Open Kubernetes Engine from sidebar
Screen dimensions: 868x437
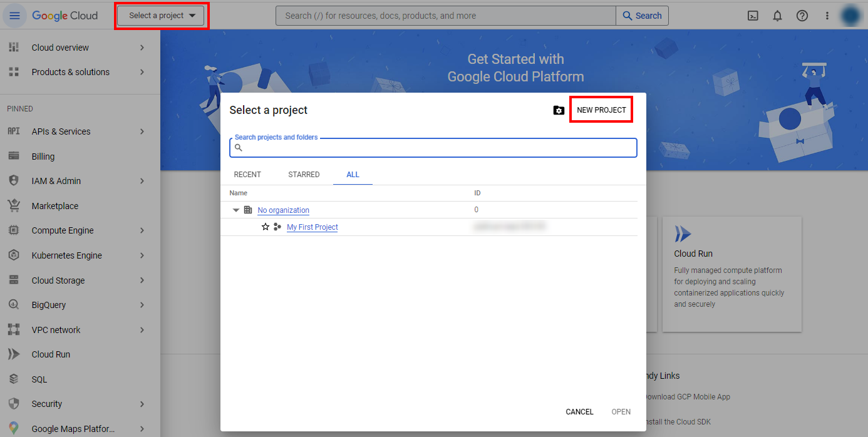pos(66,255)
